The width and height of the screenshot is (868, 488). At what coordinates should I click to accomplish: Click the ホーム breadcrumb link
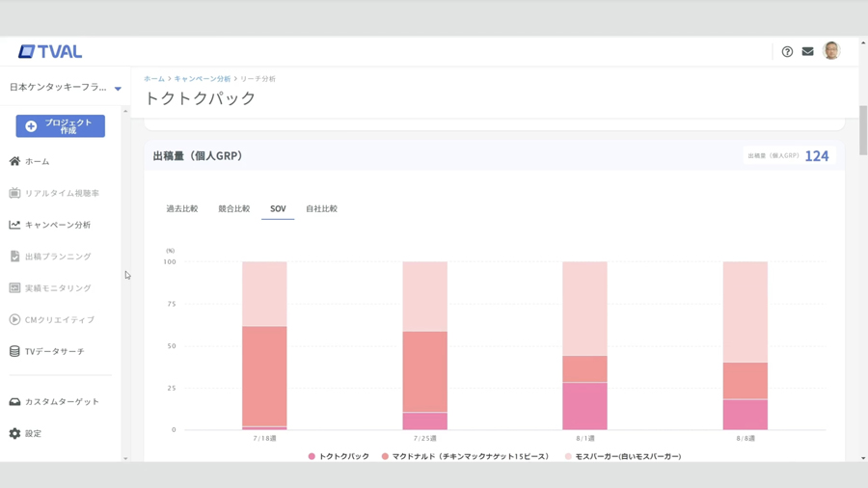click(x=154, y=78)
